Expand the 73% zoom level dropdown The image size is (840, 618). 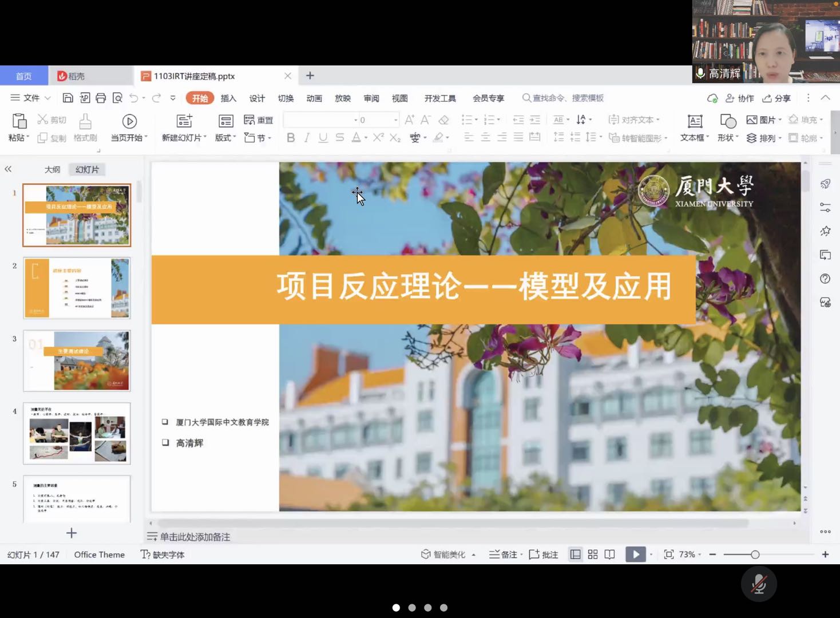(690, 554)
